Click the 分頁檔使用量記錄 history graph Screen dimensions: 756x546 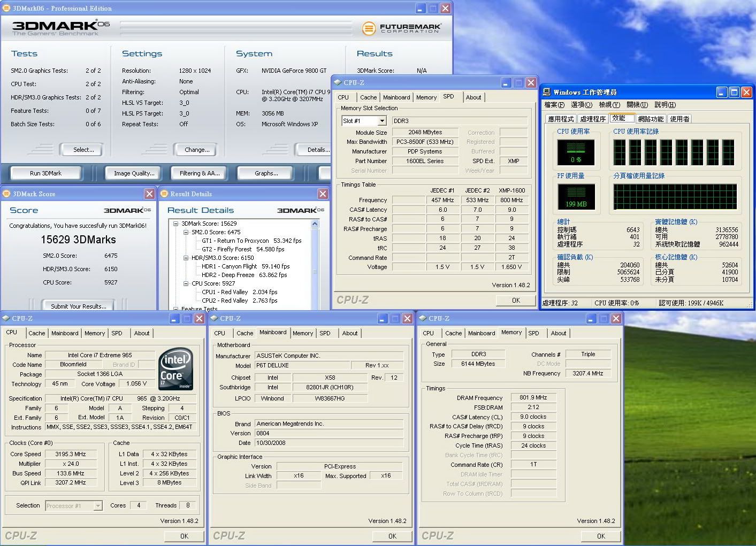pyautogui.click(x=675, y=196)
